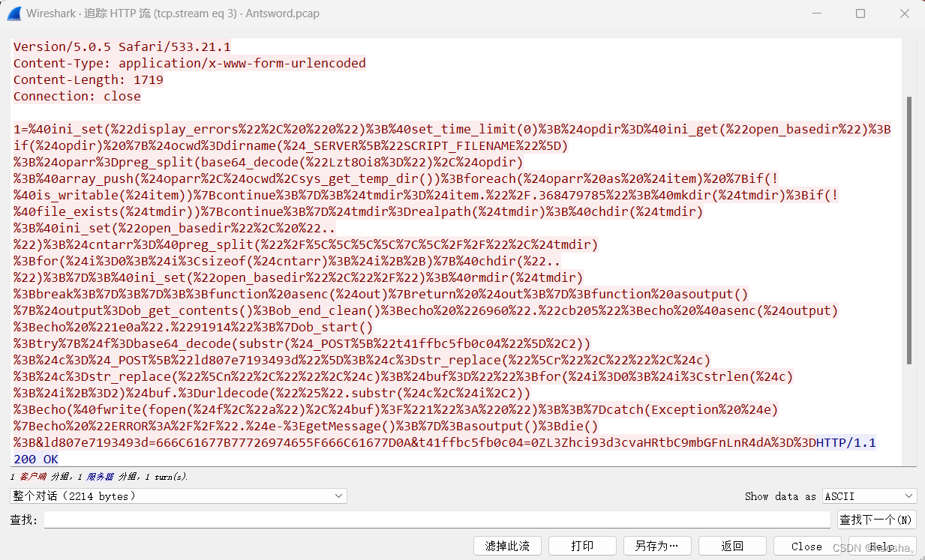The image size is (925, 560).
Task: Click the line "Connection: close"
Action: click(77, 96)
